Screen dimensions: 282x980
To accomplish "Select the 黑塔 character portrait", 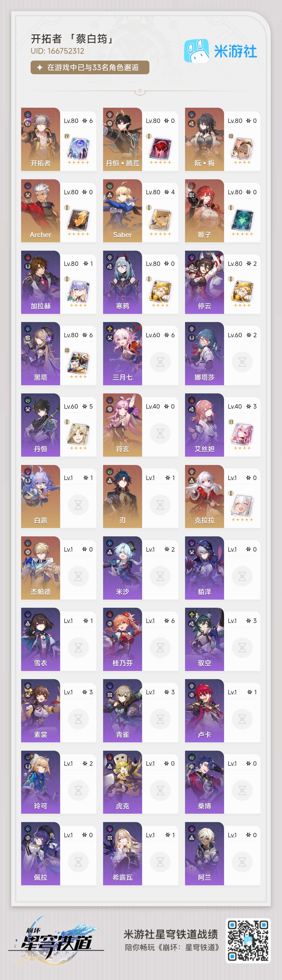I will pyautogui.click(x=41, y=353).
